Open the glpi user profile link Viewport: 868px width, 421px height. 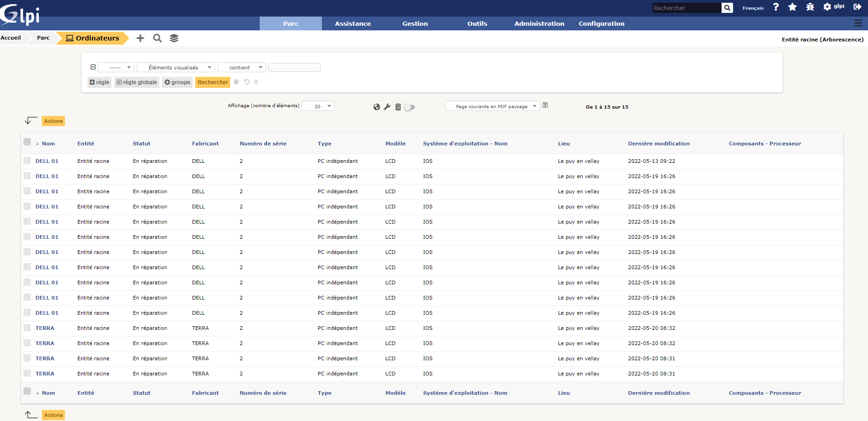pyautogui.click(x=839, y=6)
